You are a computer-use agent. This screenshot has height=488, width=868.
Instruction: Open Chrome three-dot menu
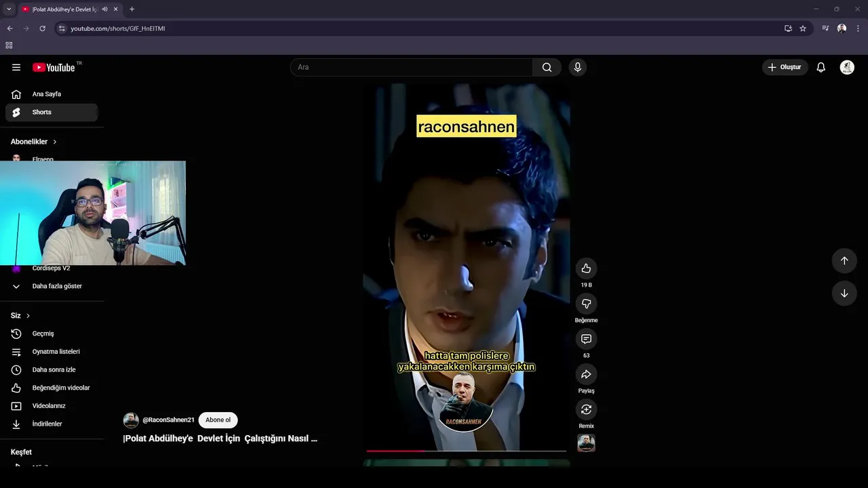click(x=858, y=28)
